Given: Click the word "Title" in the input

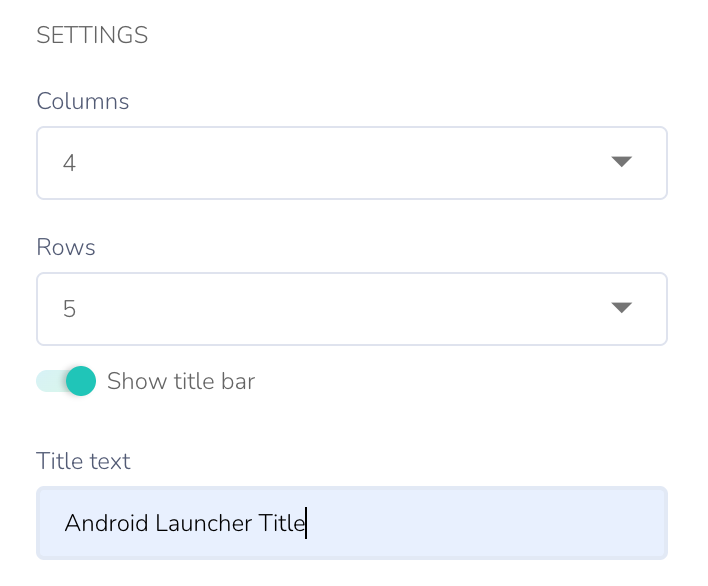Looking at the screenshot, I should click(x=281, y=522).
